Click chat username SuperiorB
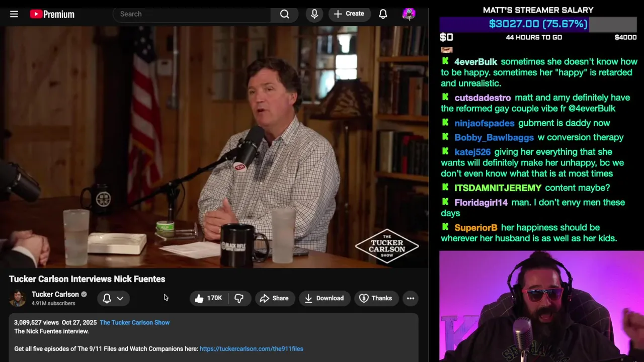The image size is (644, 362). point(475,228)
